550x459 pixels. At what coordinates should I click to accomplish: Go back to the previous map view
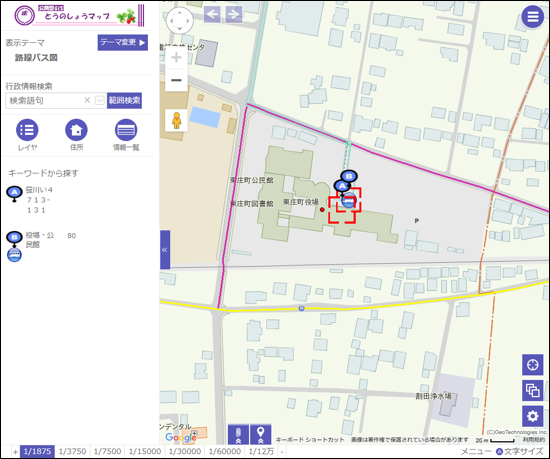[212, 14]
